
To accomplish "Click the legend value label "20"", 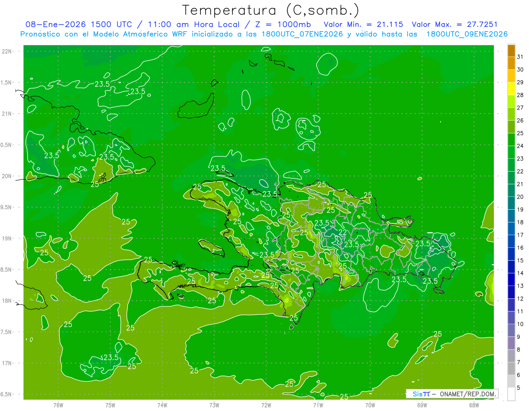I will pos(520,196).
